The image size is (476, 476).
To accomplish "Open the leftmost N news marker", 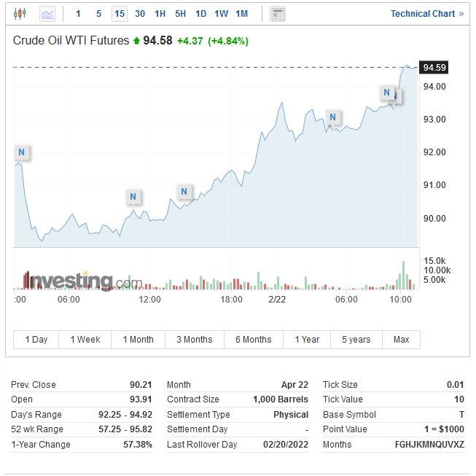I will (22, 152).
